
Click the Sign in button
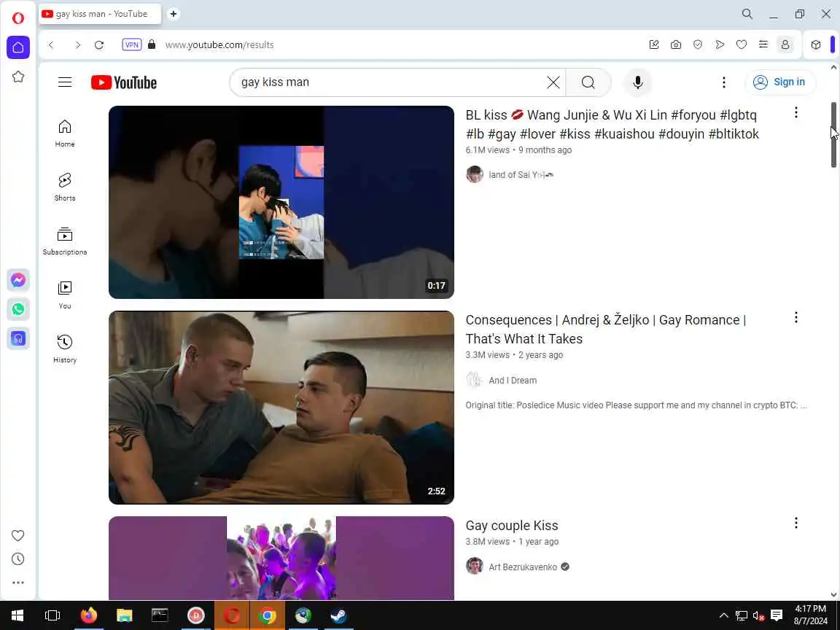click(780, 82)
